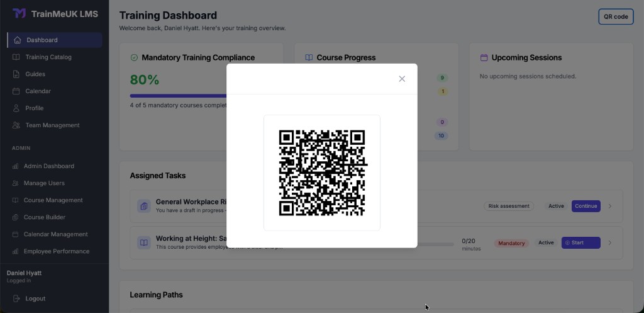The image size is (644, 313).
Task: Click the QR code image
Action: [x=322, y=173]
